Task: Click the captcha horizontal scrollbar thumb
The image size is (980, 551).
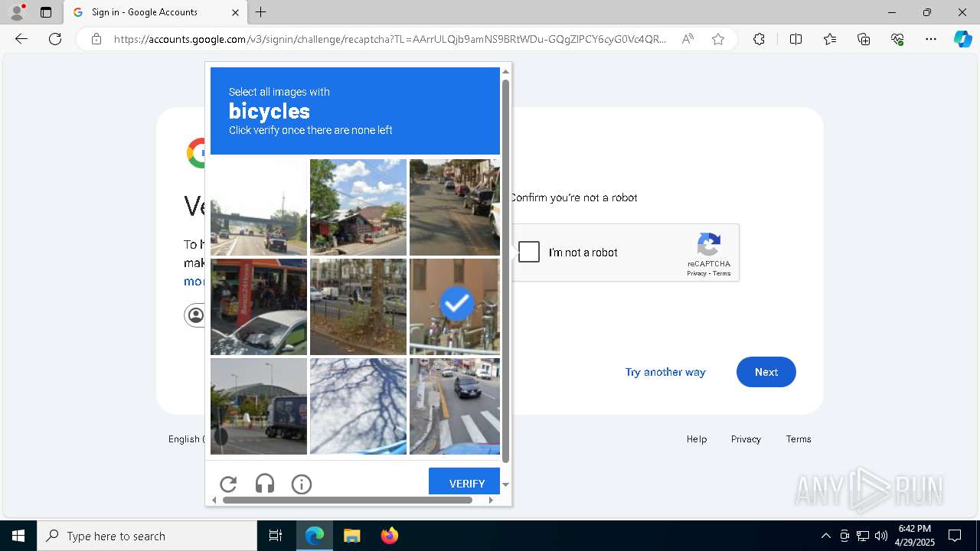Action: pyautogui.click(x=348, y=500)
